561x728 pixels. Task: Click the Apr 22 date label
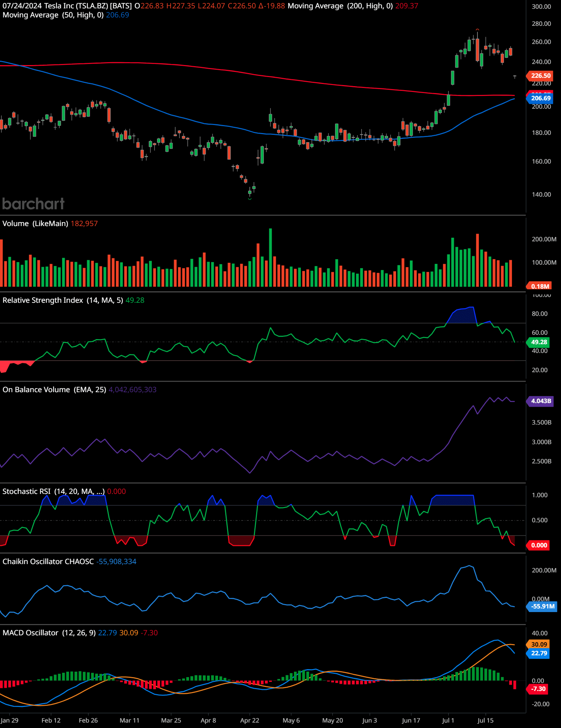(x=250, y=720)
